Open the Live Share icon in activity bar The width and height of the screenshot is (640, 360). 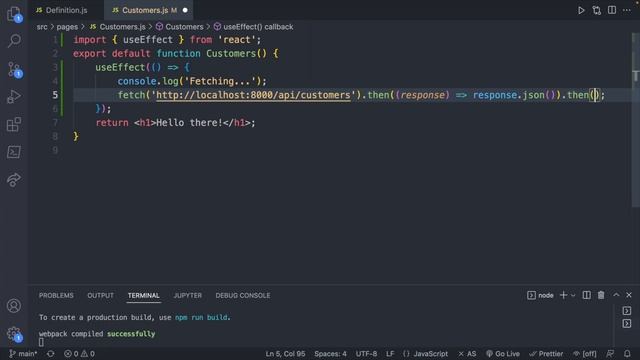14,180
